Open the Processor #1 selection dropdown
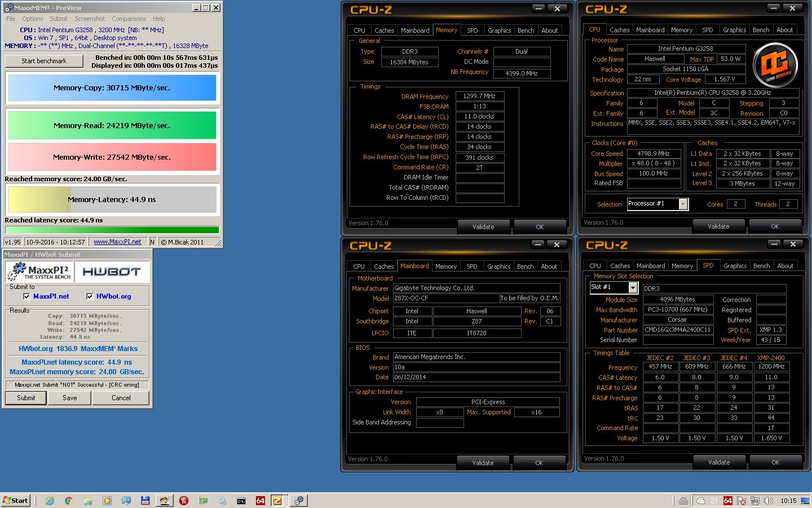This screenshot has width=812, height=508. pyautogui.click(x=683, y=204)
